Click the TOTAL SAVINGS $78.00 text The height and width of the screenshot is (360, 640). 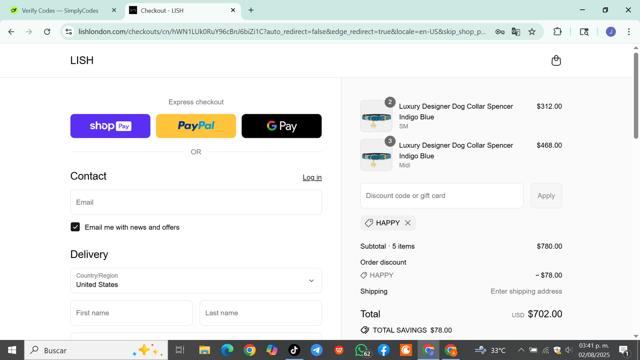point(412,330)
